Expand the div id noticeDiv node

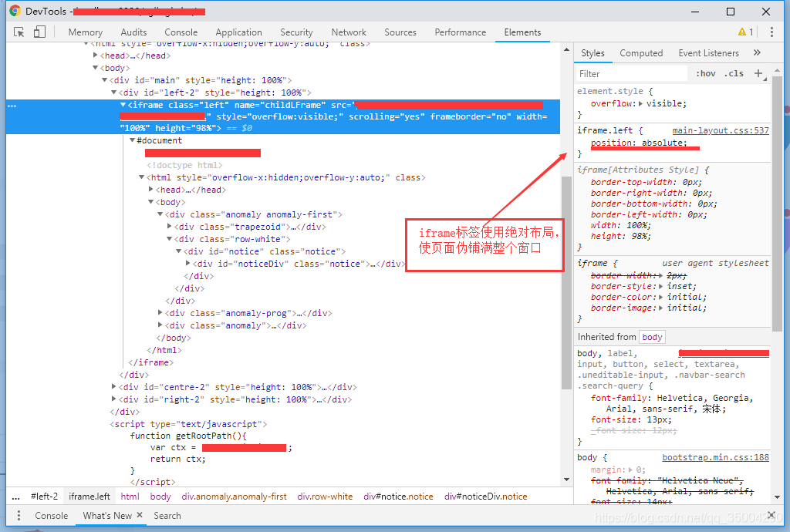click(x=188, y=263)
